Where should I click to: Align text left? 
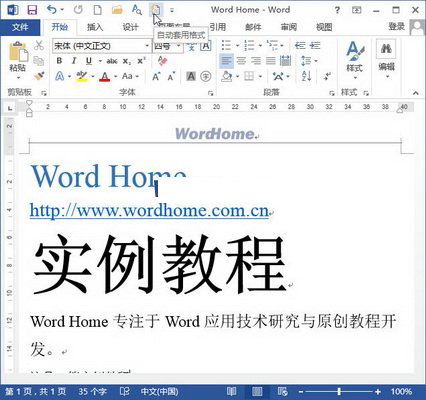coord(226,61)
